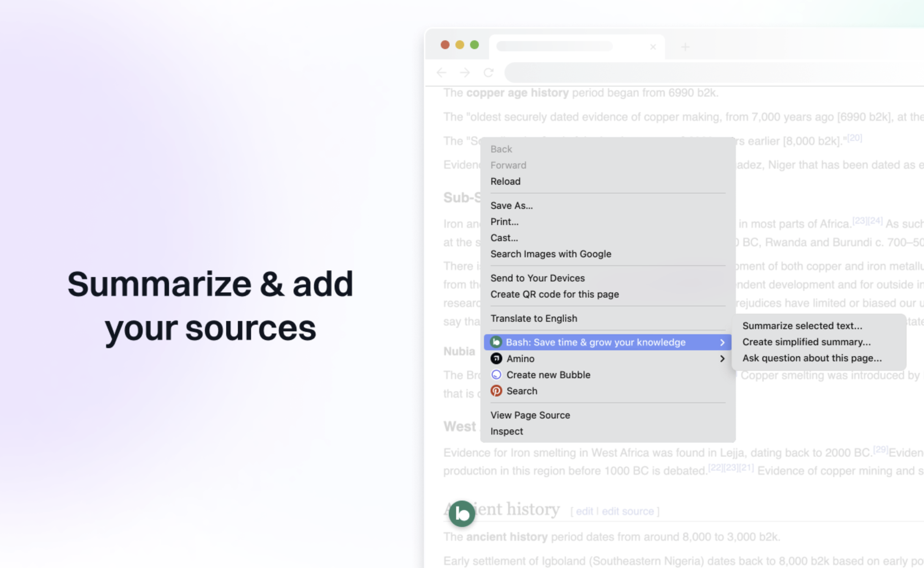Image resolution: width=924 pixels, height=568 pixels.
Task: Click the Bash icon in the context menu
Action: [496, 342]
